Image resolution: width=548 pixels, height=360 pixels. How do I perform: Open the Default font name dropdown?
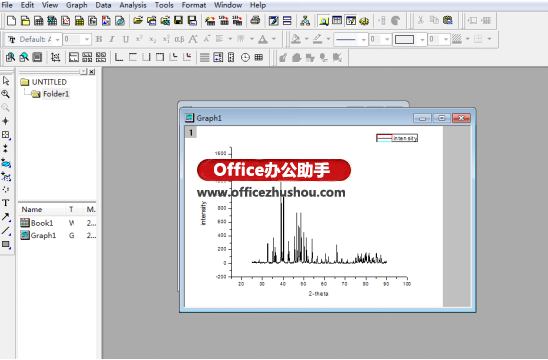coord(57,39)
